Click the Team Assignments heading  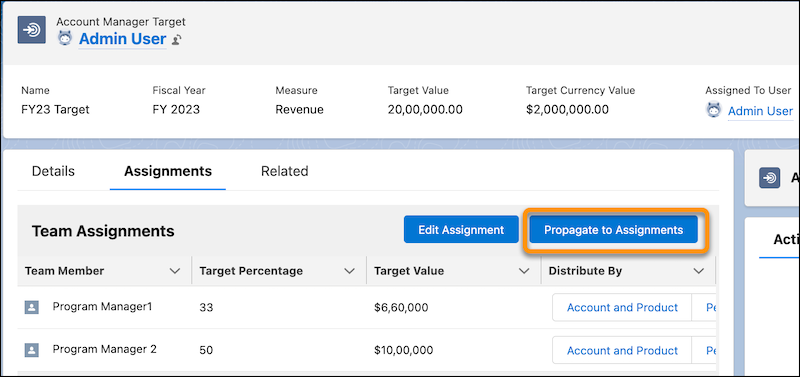[x=103, y=231]
